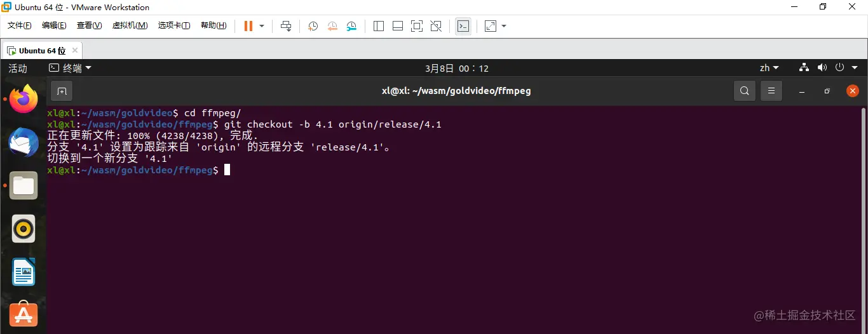The width and height of the screenshot is (868, 334).
Task: Open the Files manager from the dock
Action: [x=24, y=185]
